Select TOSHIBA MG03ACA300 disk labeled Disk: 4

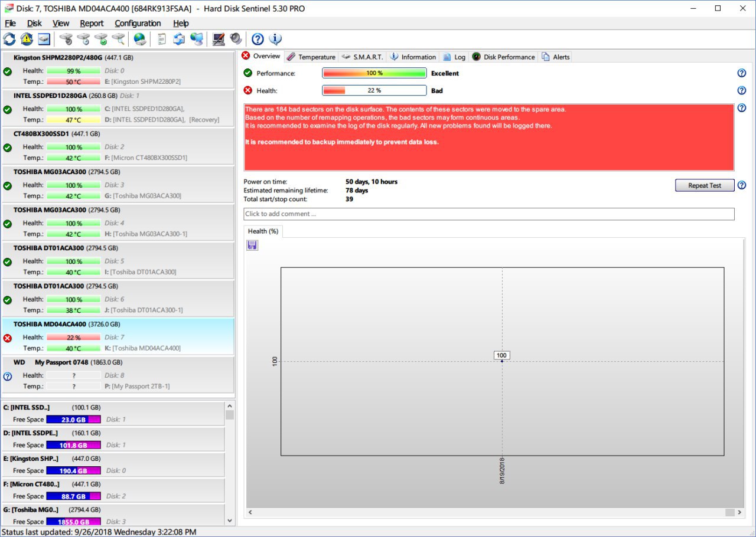pos(118,222)
